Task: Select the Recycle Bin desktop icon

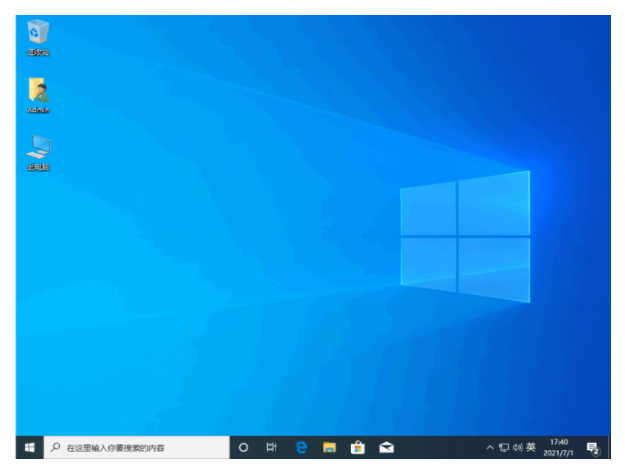Action: (x=38, y=37)
